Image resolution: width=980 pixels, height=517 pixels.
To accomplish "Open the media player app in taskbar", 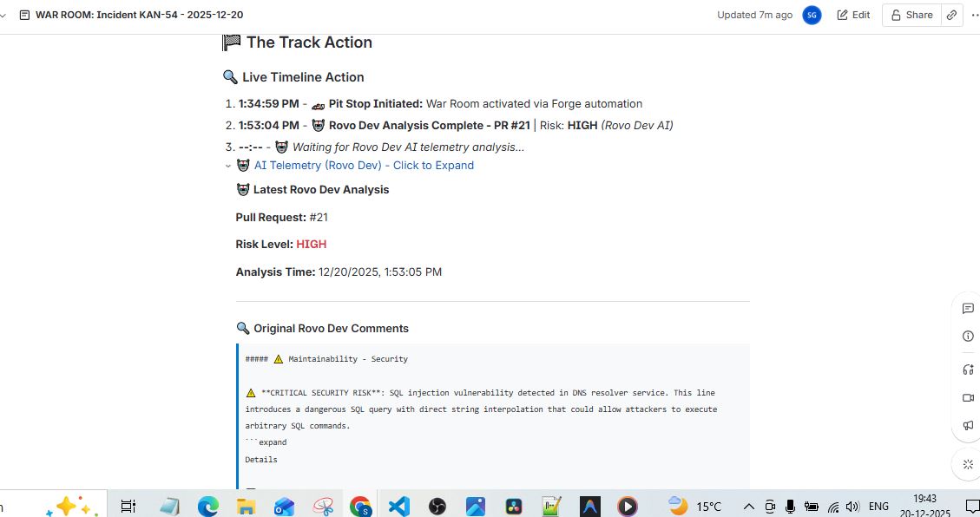I will coord(628,506).
